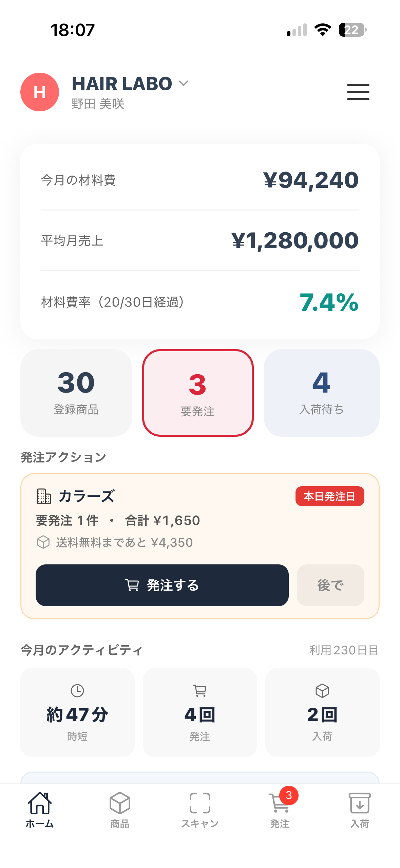The height and width of the screenshot is (868, 400).
Task: Expand the HAIR LABO salon switcher chevron
Action: tap(184, 84)
